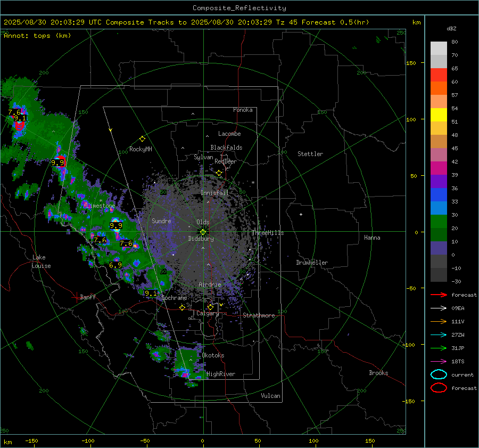Click the cyan current ellipse legend icon
The height and width of the screenshot is (448, 479).
tap(439, 374)
